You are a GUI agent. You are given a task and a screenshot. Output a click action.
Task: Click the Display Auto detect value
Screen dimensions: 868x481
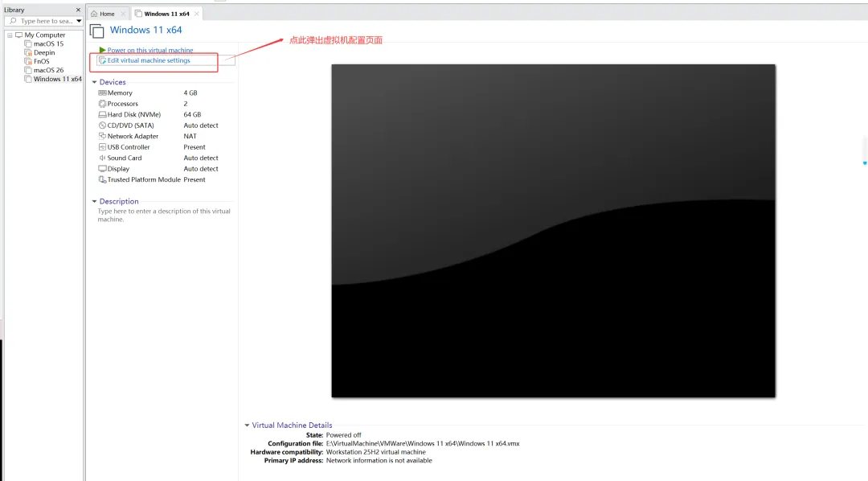coord(201,168)
